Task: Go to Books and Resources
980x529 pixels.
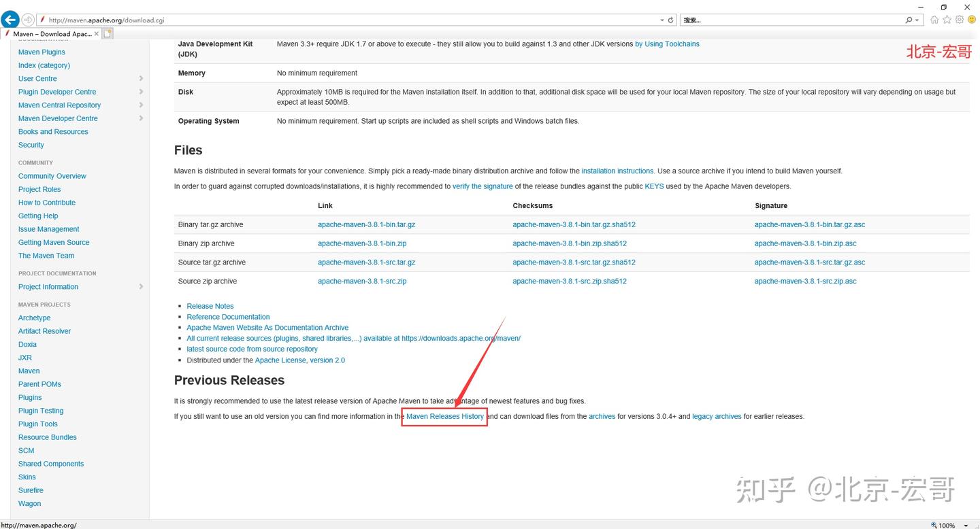Action: pos(53,131)
